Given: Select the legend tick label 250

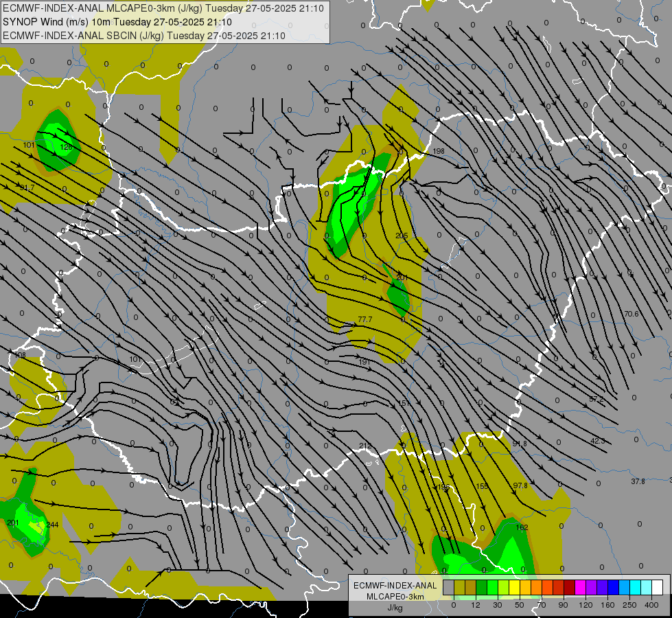Looking at the screenshot, I should (x=629, y=605).
